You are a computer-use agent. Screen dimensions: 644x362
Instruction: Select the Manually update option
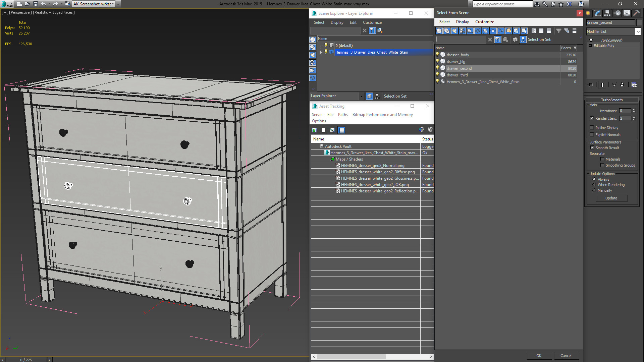click(594, 190)
